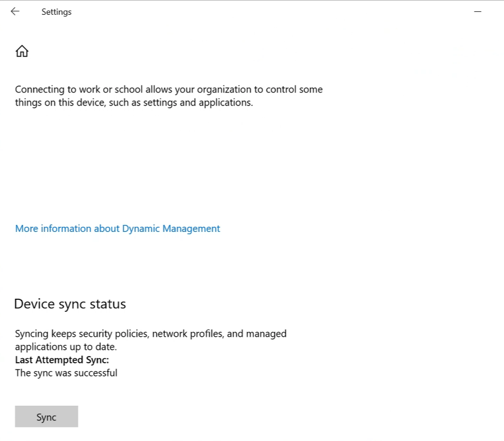
Task: Click the "Syncing keeps security policies" line
Action: tap(150, 334)
